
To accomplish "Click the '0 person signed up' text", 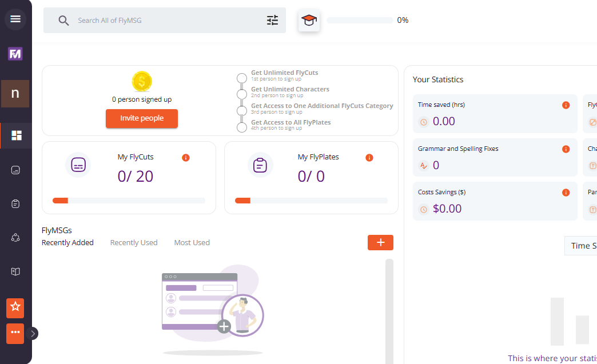I will 142,99.
